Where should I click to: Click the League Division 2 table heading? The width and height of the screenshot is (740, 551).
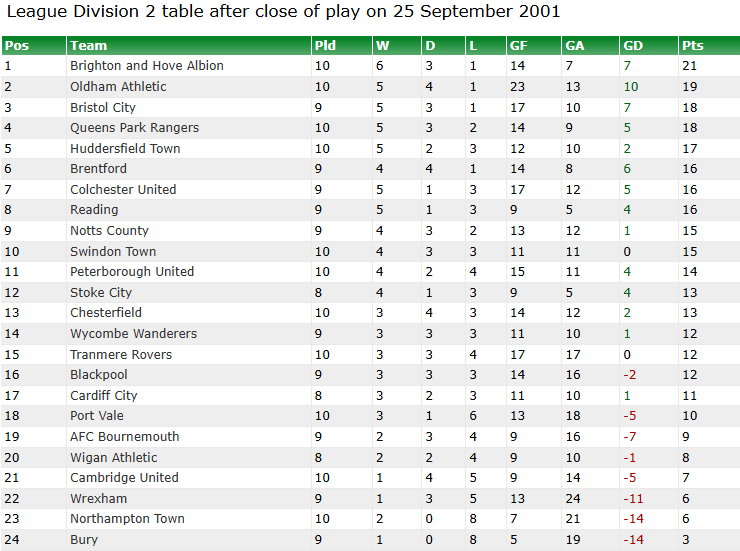pyautogui.click(x=283, y=11)
